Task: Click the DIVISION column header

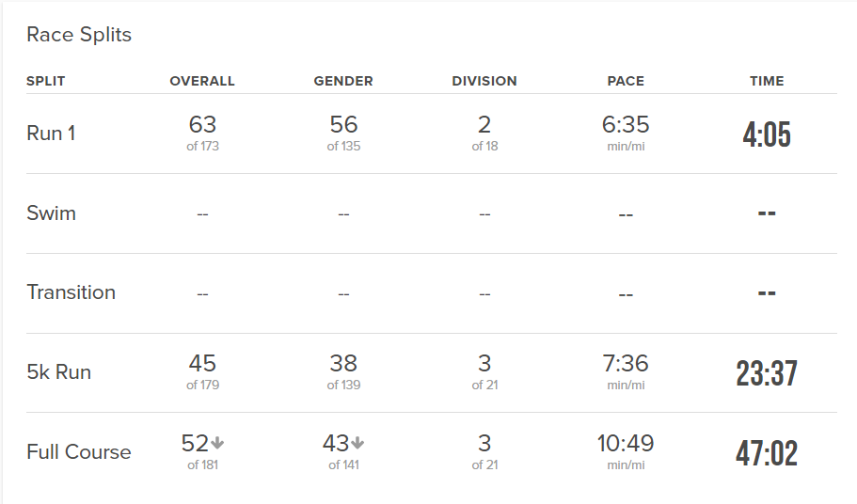Action: [484, 81]
